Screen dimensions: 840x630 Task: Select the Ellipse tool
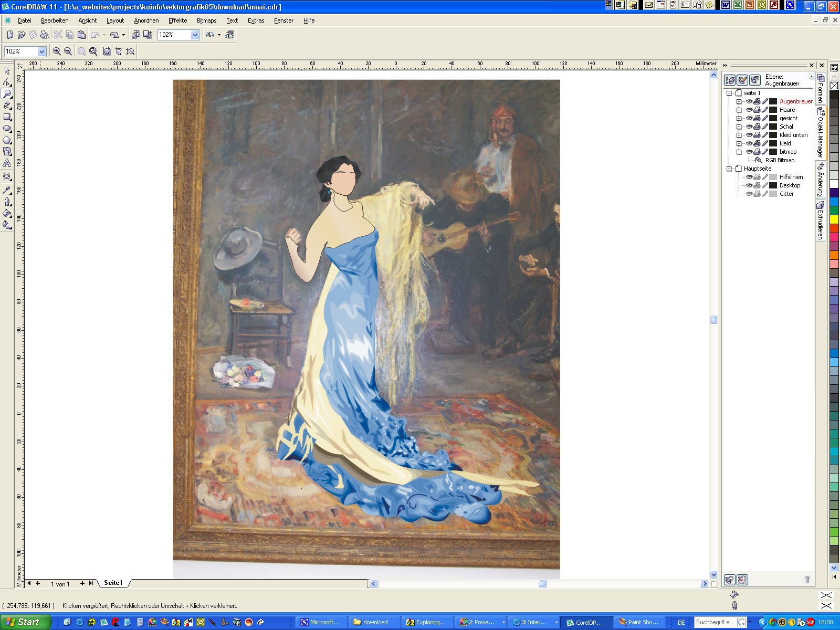coord(7,128)
